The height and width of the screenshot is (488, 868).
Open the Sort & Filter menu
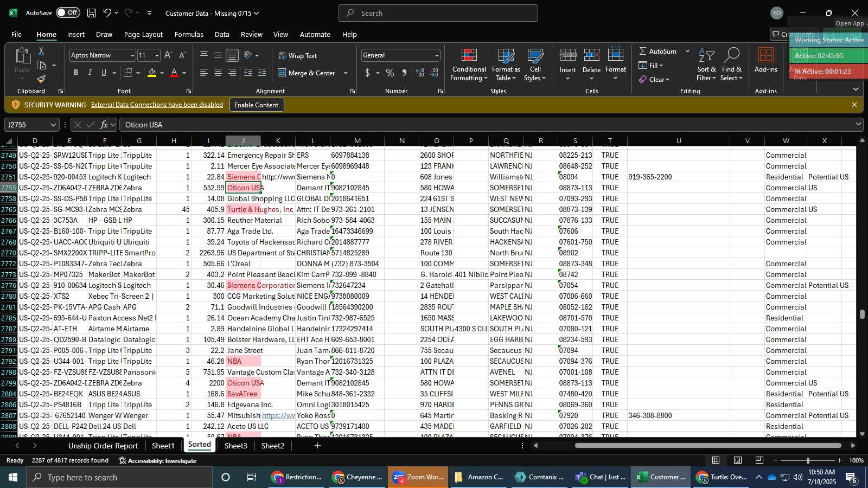tap(706, 65)
